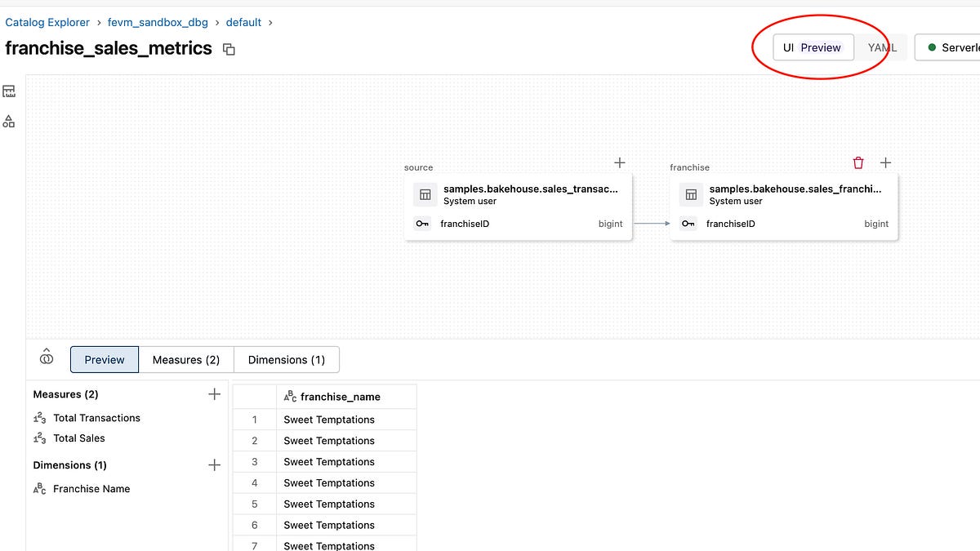Click bigint type in franchise node
Screen dimensions: 980x551
click(x=876, y=224)
